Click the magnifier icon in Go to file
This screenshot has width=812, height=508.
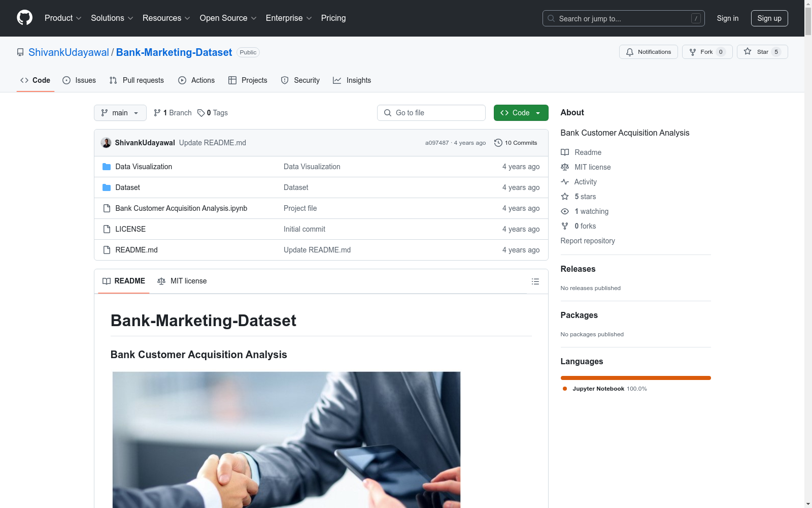(x=388, y=113)
